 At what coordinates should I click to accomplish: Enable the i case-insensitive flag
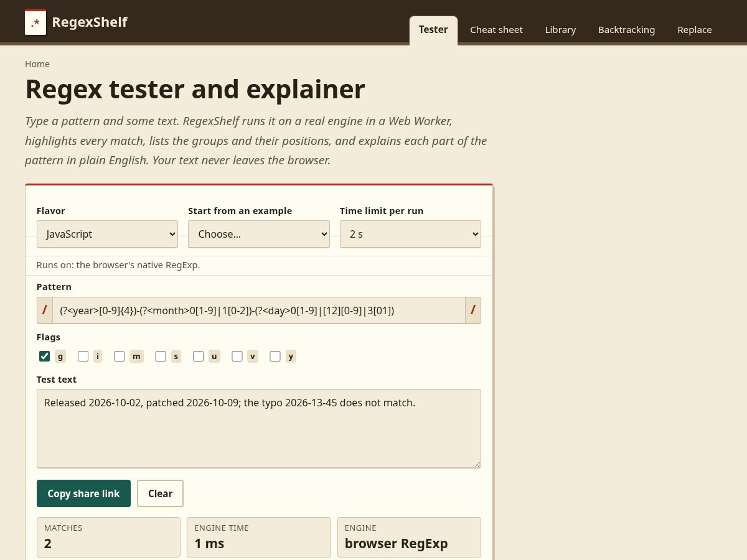[83, 357]
